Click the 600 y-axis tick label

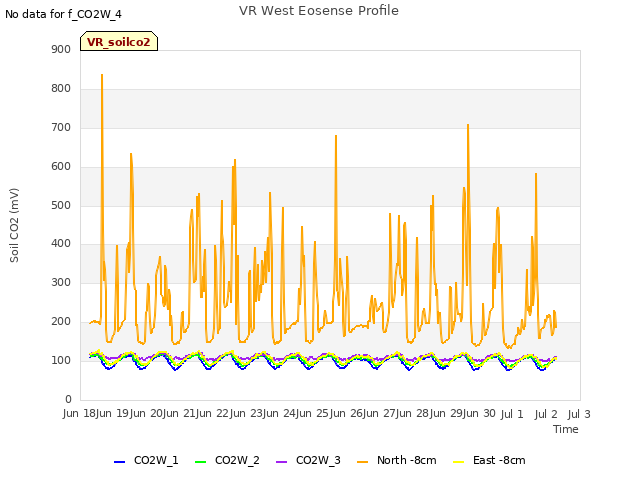click(x=61, y=167)
